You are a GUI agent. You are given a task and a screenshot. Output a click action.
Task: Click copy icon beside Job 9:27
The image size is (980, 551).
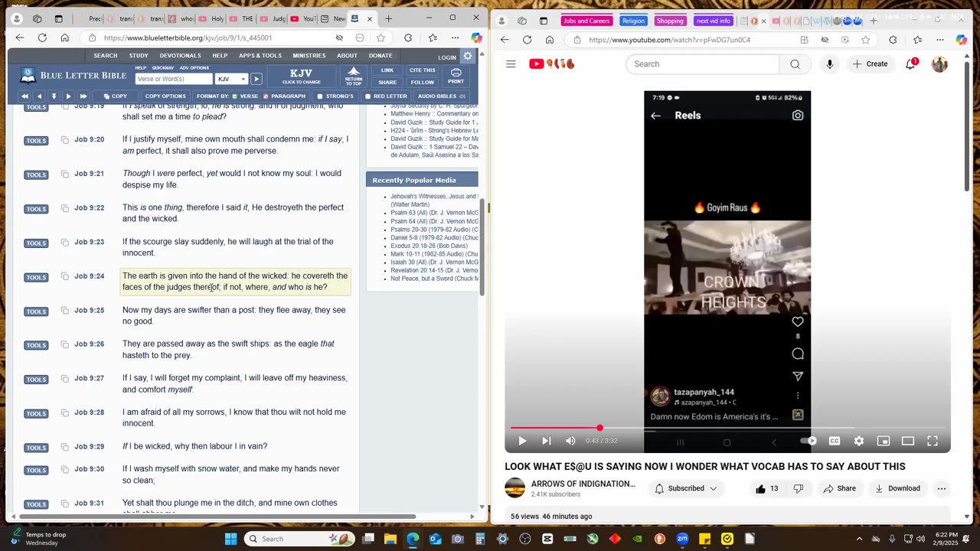point(64,378)
